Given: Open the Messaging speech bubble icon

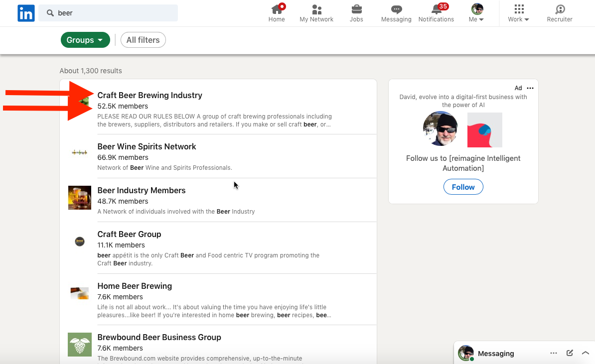Looking at the screenshot, I should 396,13.
